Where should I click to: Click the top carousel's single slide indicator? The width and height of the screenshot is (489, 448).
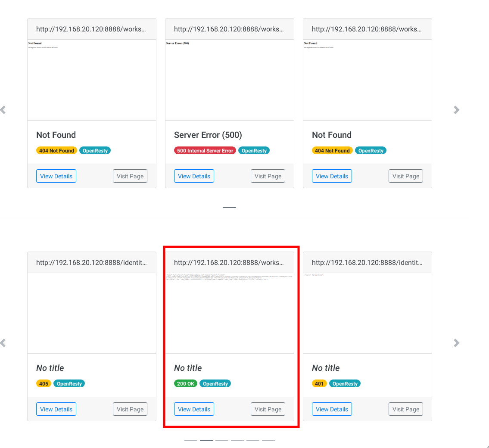230,207
